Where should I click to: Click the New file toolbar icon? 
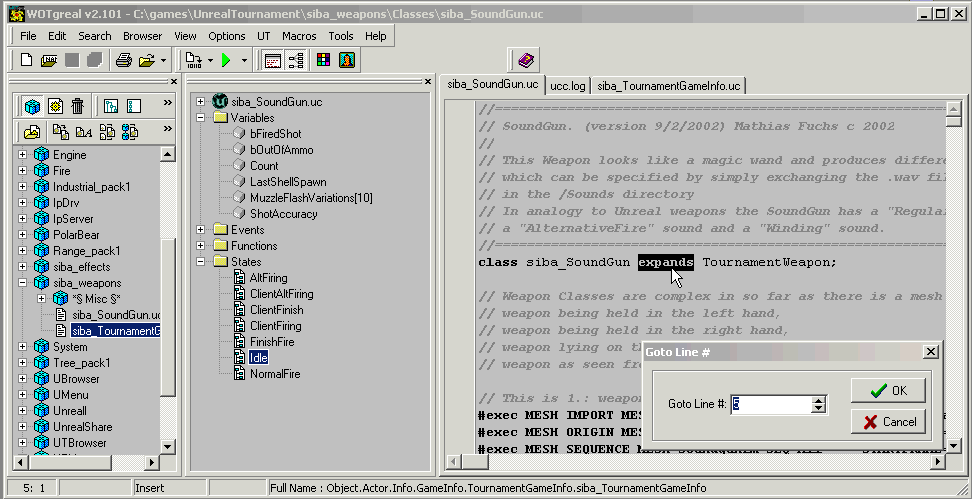[x=26, y=61]
